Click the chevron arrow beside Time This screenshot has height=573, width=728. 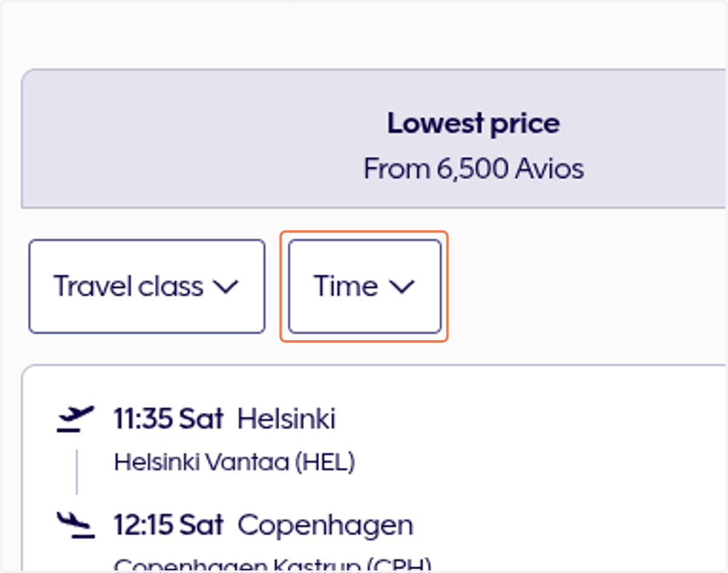[x=401, y=287]
